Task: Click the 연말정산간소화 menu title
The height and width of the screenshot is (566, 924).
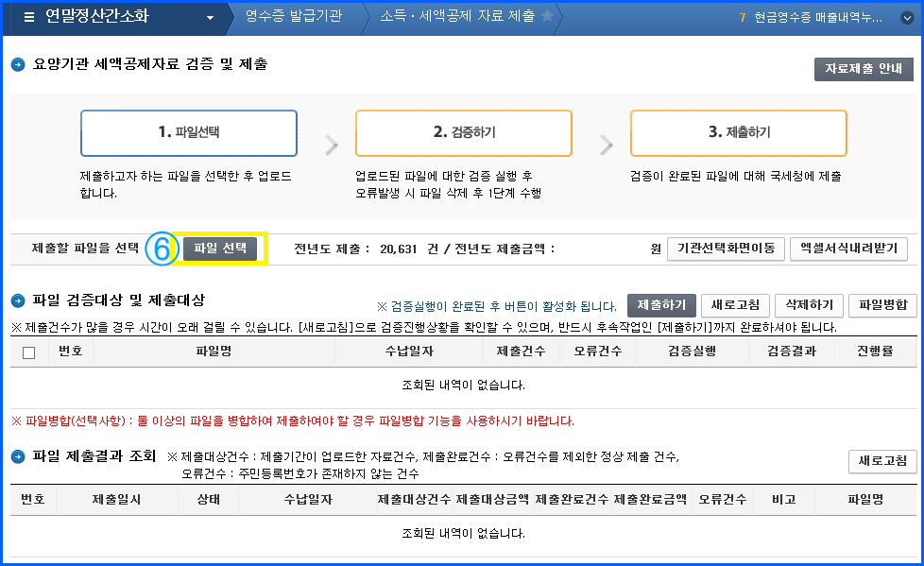Action: (97, 16)
